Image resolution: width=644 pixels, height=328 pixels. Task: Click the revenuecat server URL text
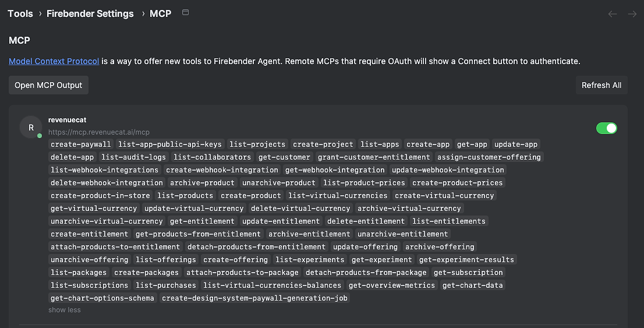99,132
